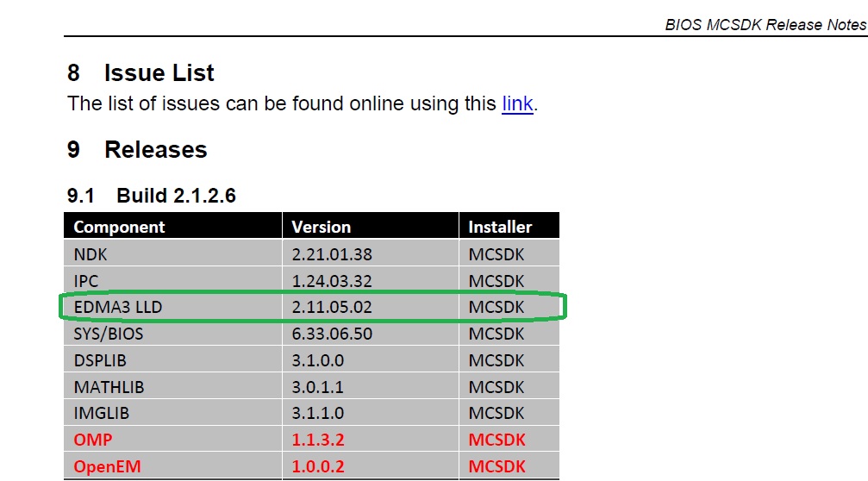Select version '2.11.05.02' cell
The image size is (868, 481).
(371, 307)
